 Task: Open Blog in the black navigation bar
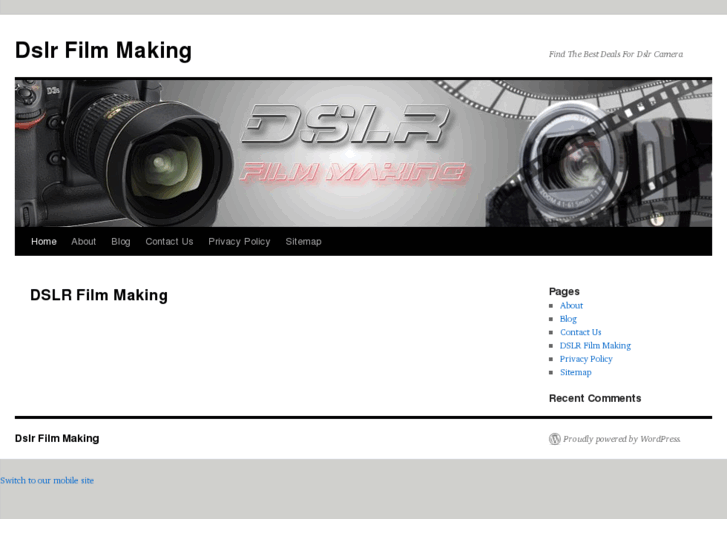pos(121,241)
